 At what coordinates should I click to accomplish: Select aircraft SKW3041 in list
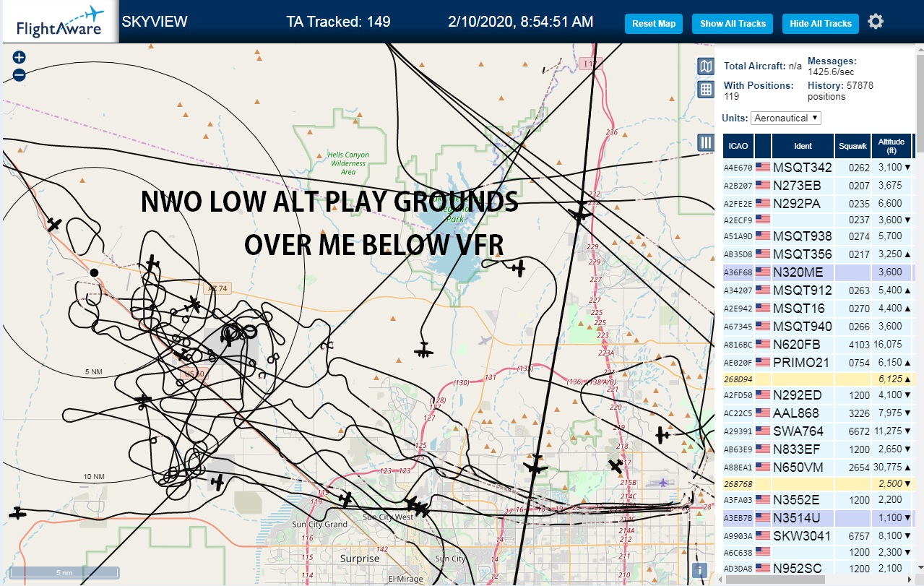tap(818, 536)
